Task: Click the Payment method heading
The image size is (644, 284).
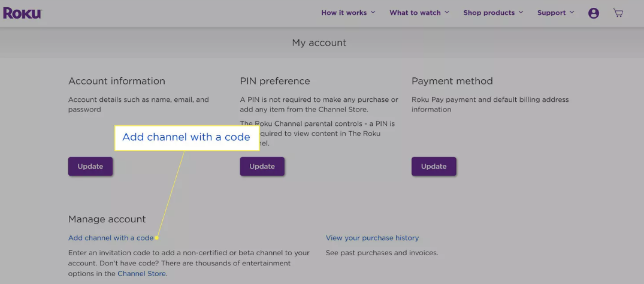Action: (452, 81)
